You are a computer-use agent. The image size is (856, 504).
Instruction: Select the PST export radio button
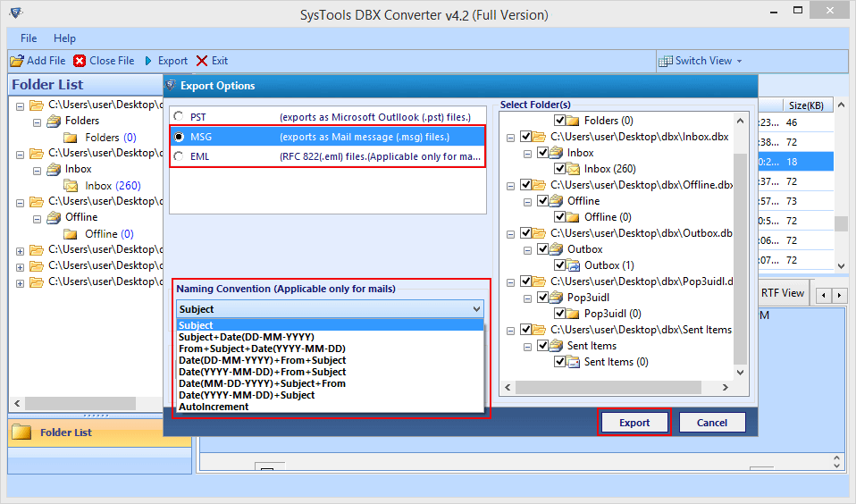(x=179, y=116)
